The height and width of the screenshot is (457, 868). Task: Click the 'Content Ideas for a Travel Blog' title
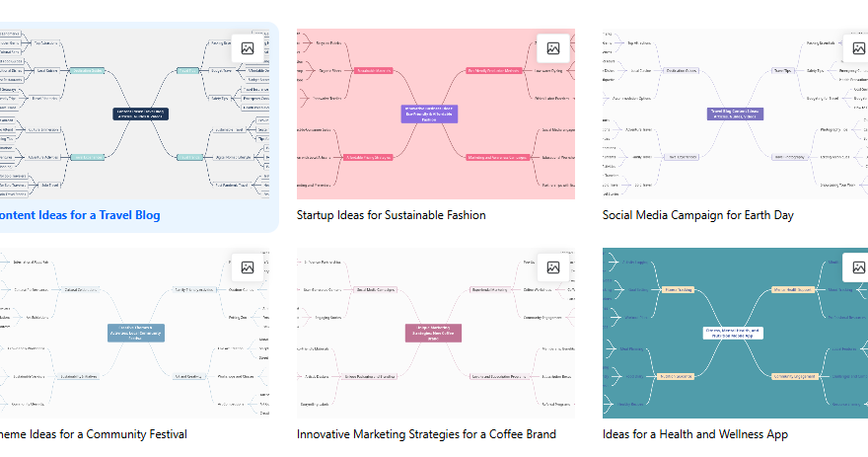pos(80,215)
